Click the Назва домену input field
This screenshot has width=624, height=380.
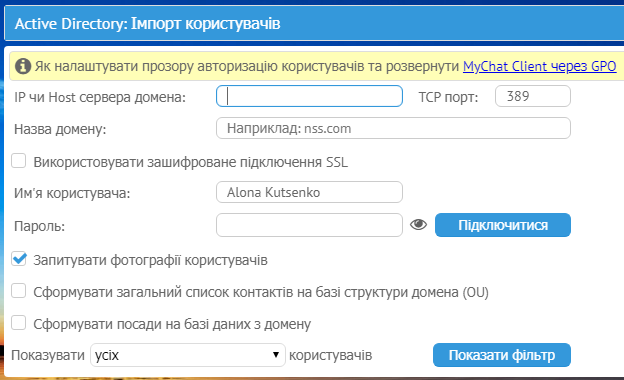(393, 128)
